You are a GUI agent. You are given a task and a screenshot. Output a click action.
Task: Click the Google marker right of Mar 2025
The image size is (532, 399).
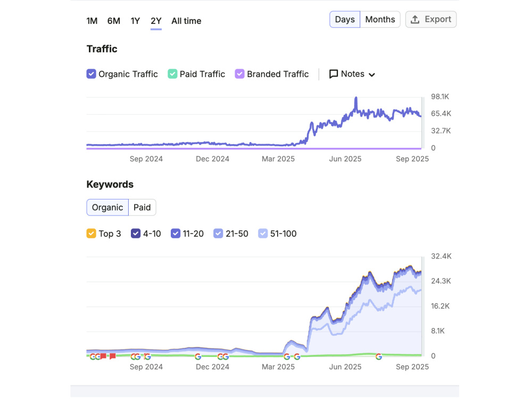point(297,356)
